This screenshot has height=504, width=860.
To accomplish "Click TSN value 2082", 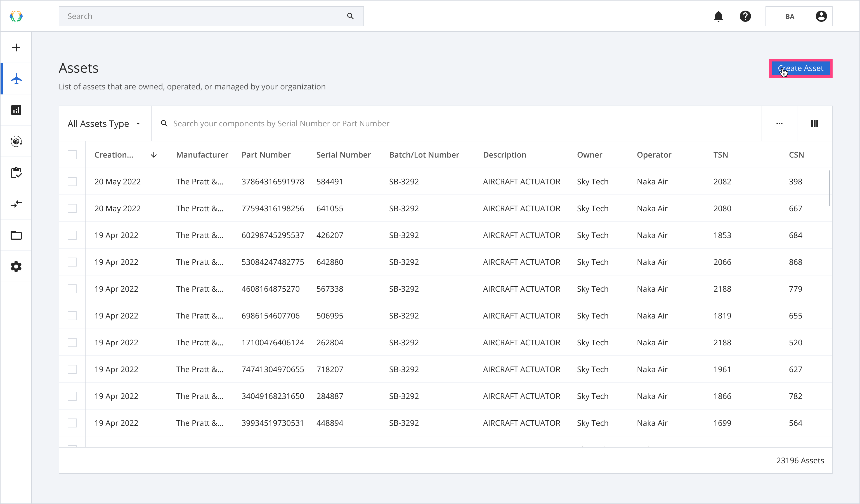I will tap(722, 181).
